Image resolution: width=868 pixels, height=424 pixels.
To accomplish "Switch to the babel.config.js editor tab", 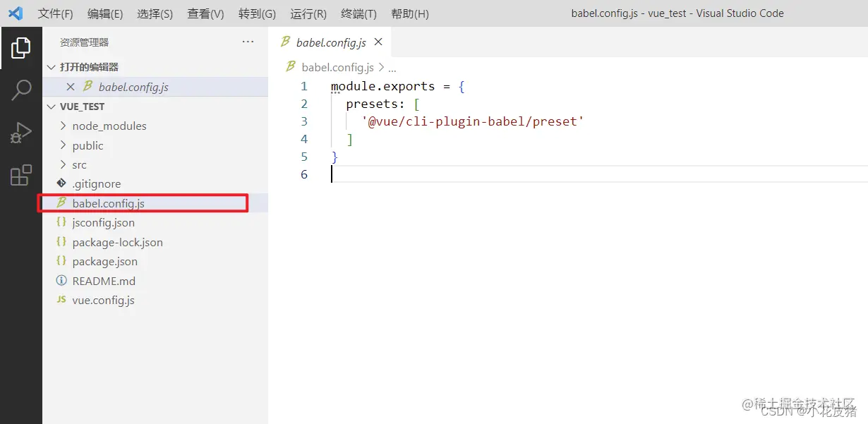I will tap(331, 42).
